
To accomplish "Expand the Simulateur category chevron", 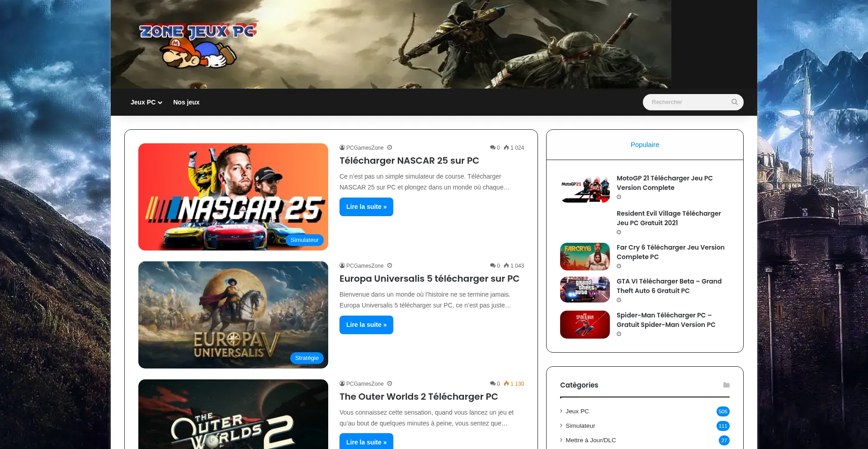I will 561,426.
